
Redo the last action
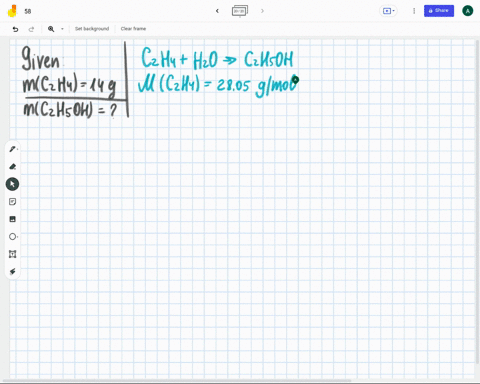tap(31, 29)
